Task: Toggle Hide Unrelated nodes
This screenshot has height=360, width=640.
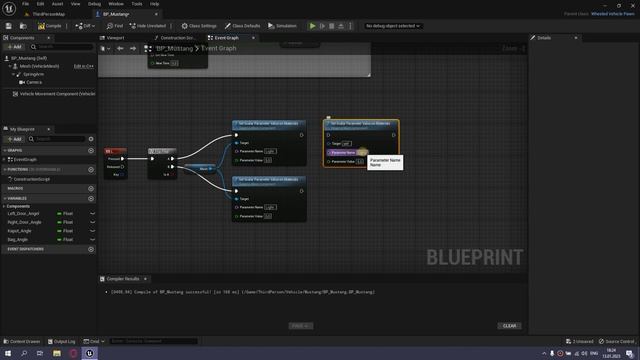Action: coord(147,26)
